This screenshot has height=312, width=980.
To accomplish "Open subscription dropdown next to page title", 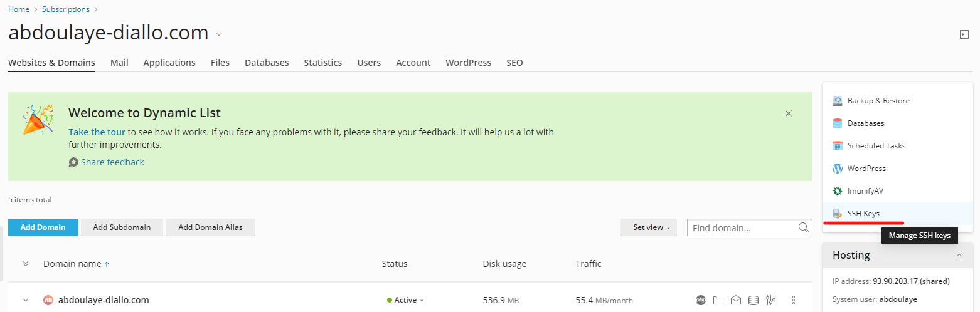I will coord(219,34).
